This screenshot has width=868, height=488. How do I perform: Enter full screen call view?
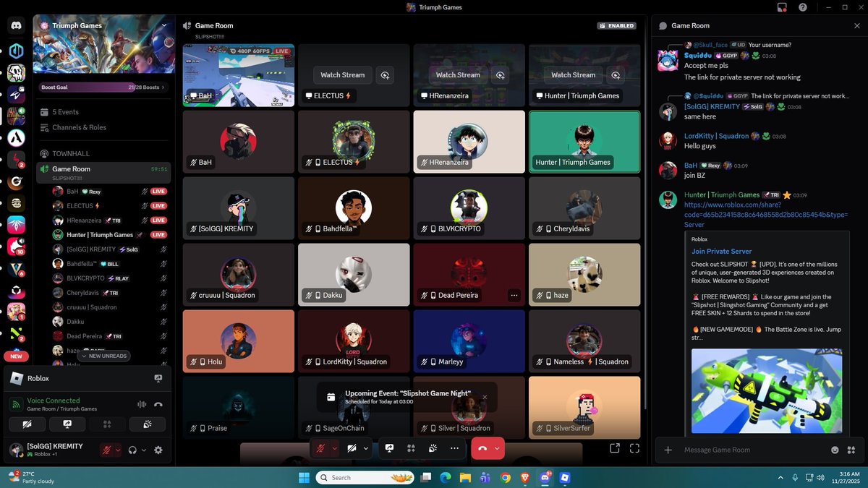pos(634,448)
